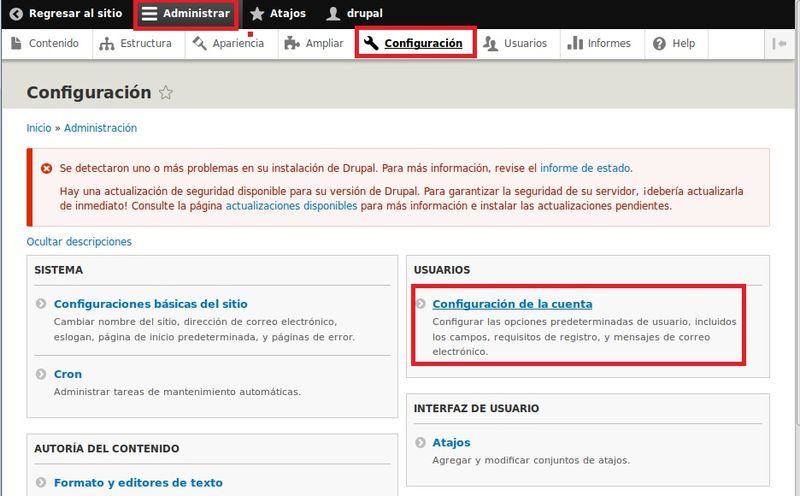This screenshot has height=496, width=800.
Task: Open the informe de estado link
Action: click(x=585, y=168)
